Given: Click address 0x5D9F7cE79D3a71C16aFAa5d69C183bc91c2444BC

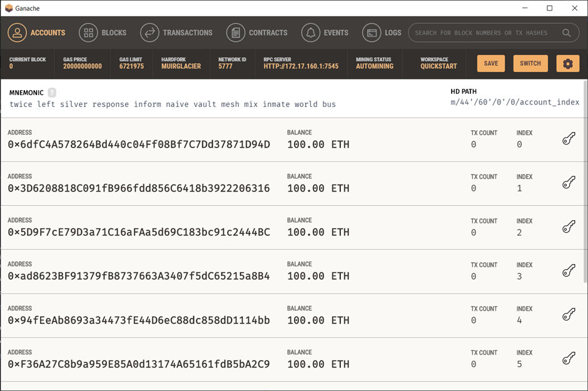Looking at the screenshot, I should [x=139, y=232].
